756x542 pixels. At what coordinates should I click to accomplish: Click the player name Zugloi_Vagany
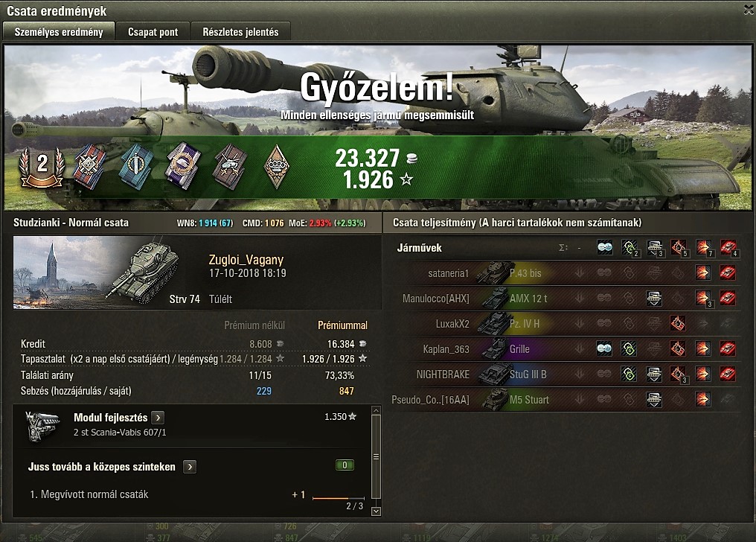(246, 260)
